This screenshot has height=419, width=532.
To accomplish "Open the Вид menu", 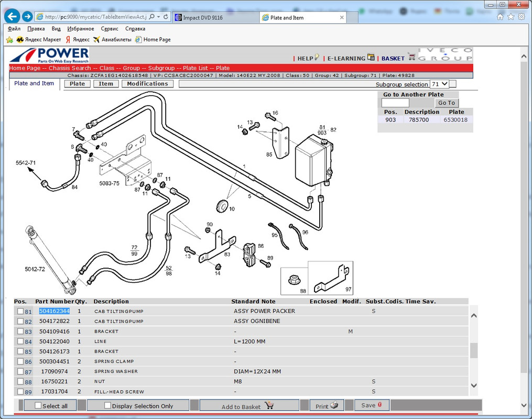I will (x=56, y=29).
